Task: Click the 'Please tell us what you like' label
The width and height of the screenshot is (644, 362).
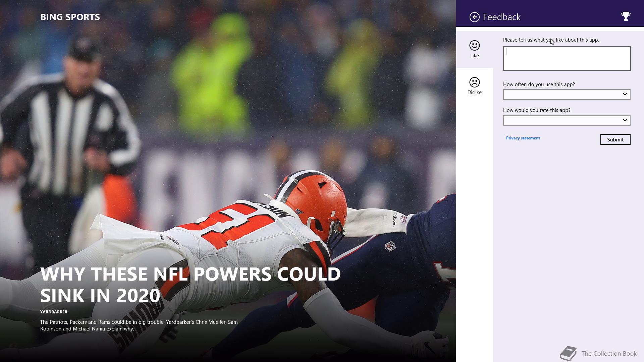Action: tap(551, 40)
